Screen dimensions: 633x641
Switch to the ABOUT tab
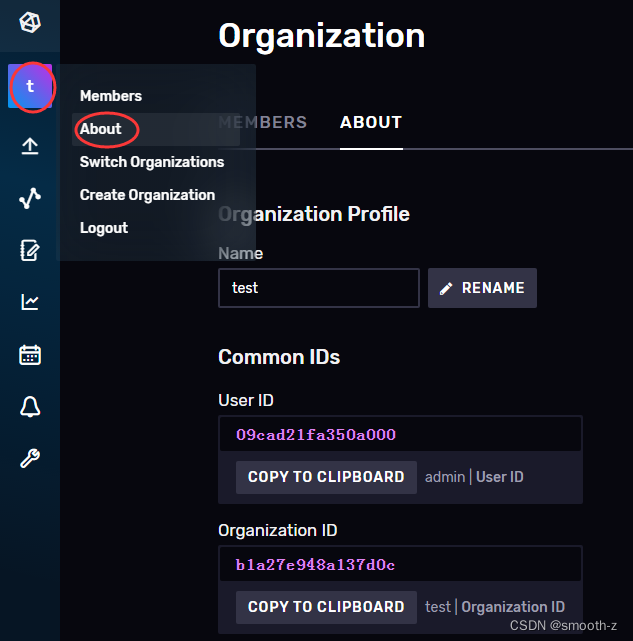point(371,123)
